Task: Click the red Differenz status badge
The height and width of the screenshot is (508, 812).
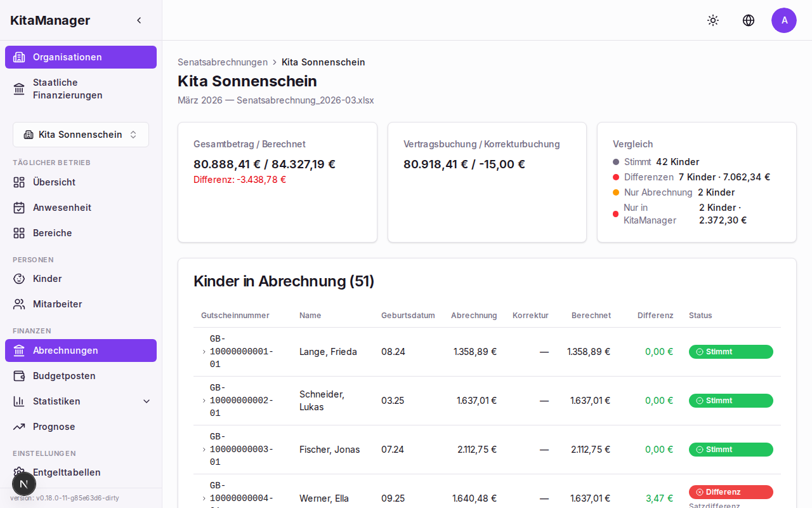Action: click(x=731, y=492)
